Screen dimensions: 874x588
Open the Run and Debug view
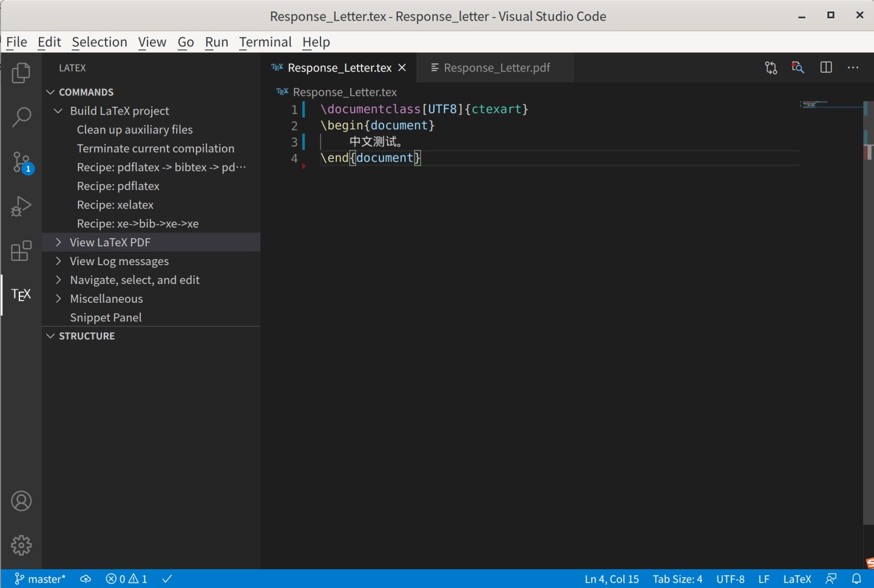coord(21,206)
